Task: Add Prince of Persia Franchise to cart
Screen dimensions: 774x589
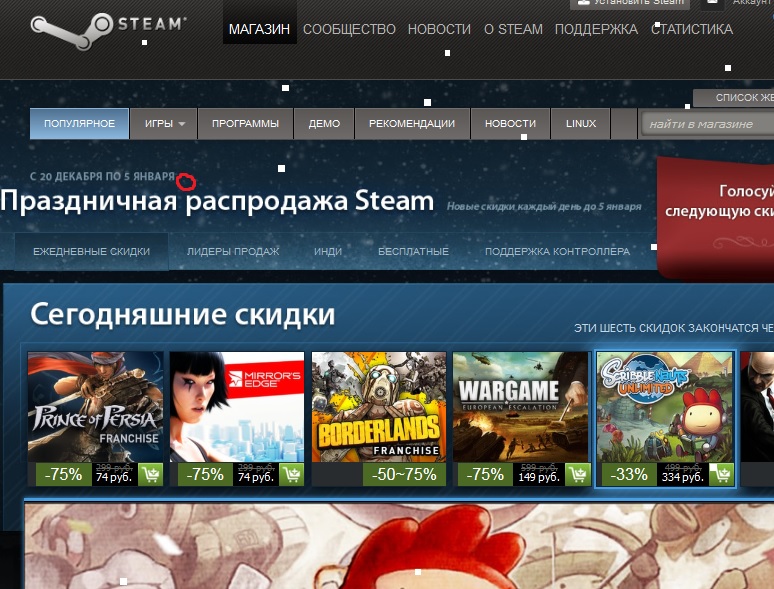Action: click(x=151, y=475)
